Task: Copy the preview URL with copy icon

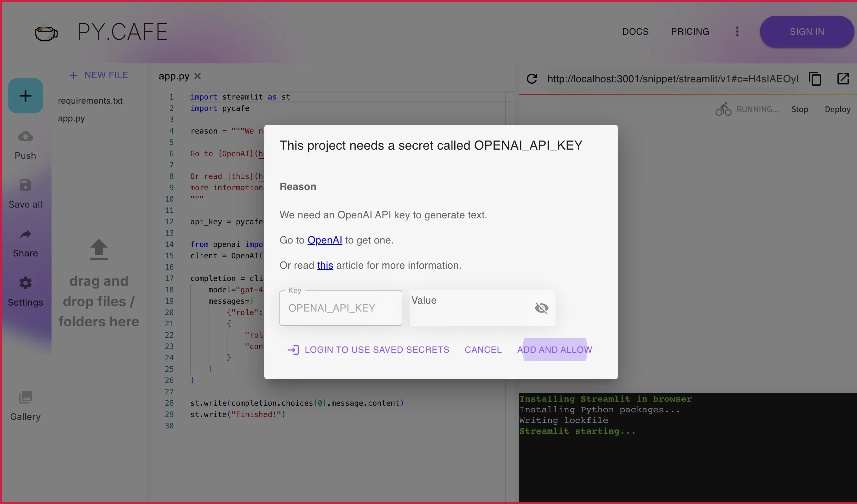Action: tap(815, 79)
